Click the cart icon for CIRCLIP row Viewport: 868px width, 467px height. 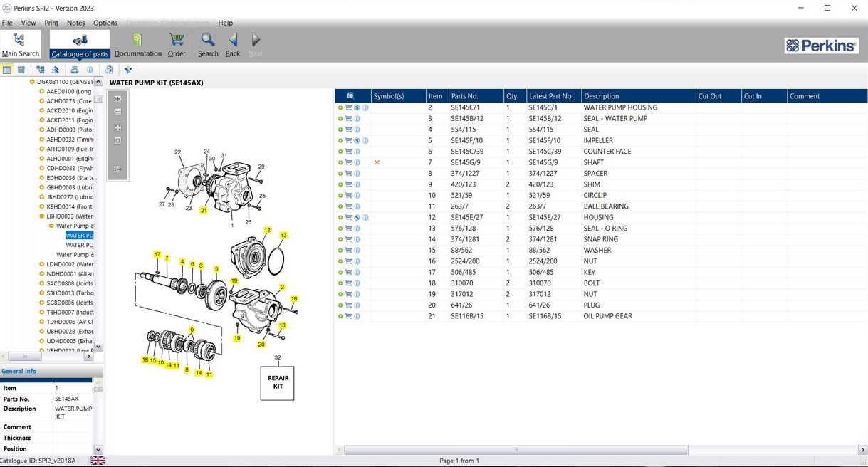(x=348, y=195)
